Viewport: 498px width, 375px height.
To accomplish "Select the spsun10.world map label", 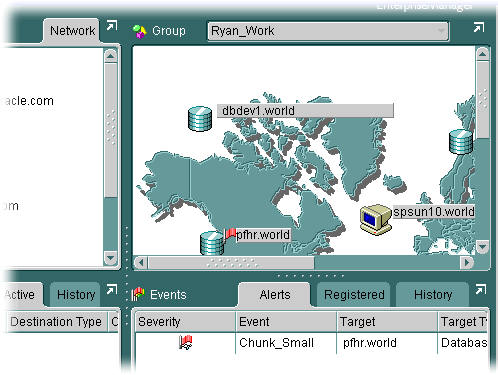I will 434,212.
